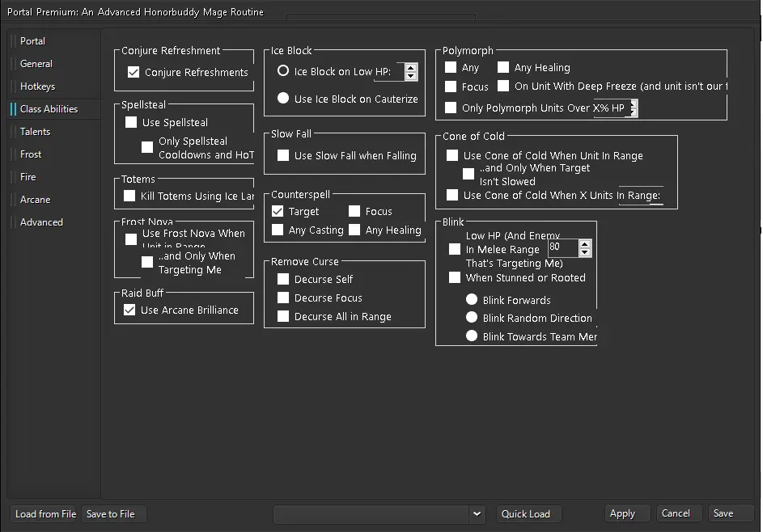Increase the Blink Low HP value above 80
This screenshot has height=532, width=763.
pos(585,244)
